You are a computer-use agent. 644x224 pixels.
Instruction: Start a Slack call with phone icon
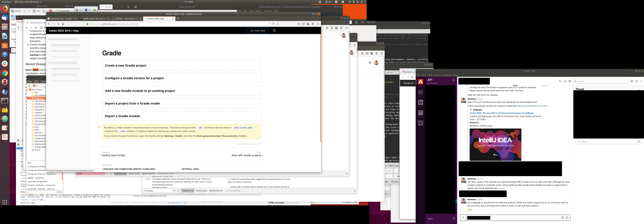560,81
